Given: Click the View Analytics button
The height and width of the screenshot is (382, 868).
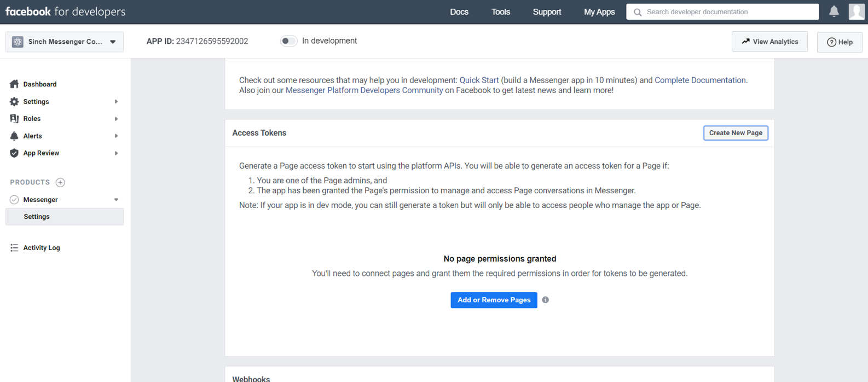Looking at the screenshot, I should [769, 42].
